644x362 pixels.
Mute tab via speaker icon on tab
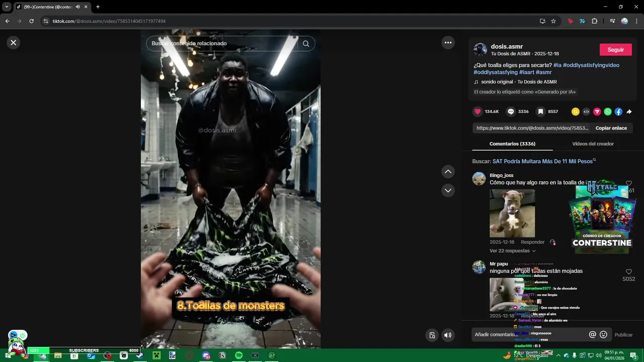tap(77, 7)
